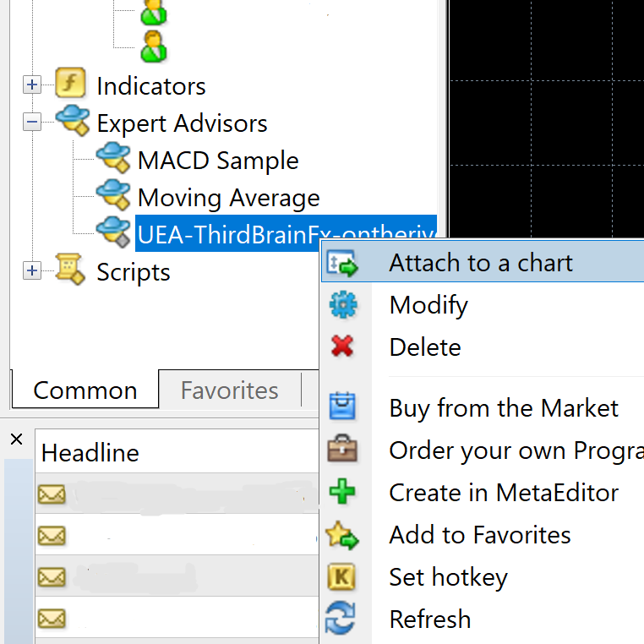Select Moving Average expert advisor
Screen dimensions: 644x644
coord(228,198)
